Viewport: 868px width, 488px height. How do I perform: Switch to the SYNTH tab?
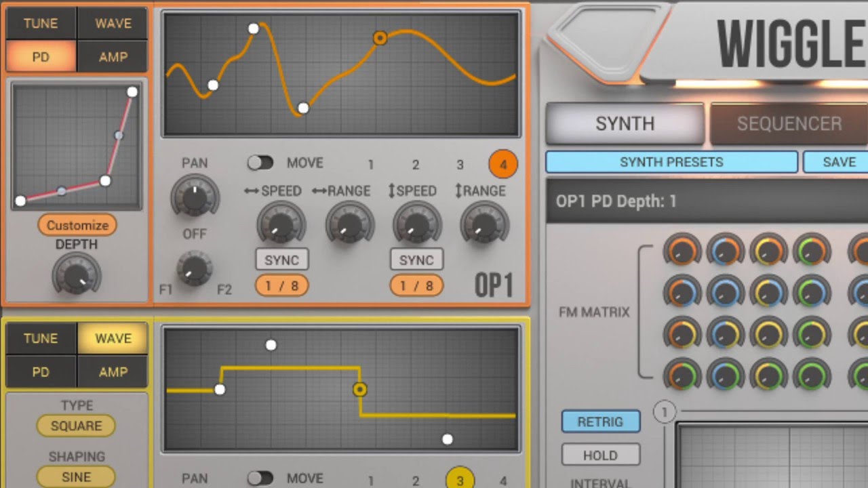(x=625, y=123)
